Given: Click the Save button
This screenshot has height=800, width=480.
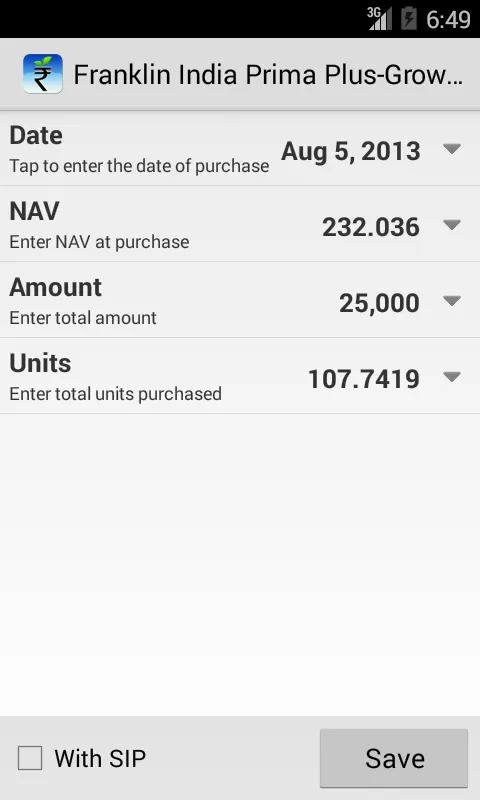Looking at the screenshot, I should [394, 758].
